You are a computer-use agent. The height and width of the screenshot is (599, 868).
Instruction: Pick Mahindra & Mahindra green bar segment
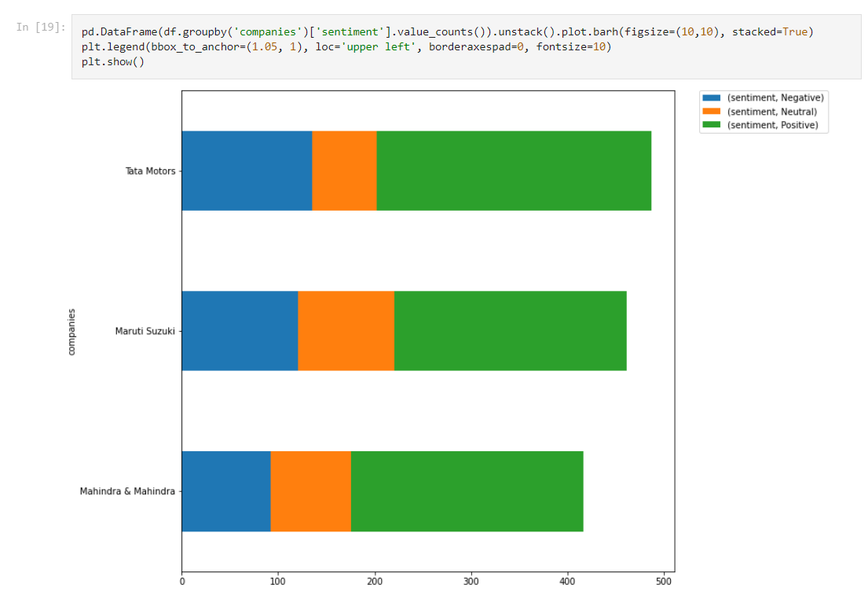(x=467, y=491)
